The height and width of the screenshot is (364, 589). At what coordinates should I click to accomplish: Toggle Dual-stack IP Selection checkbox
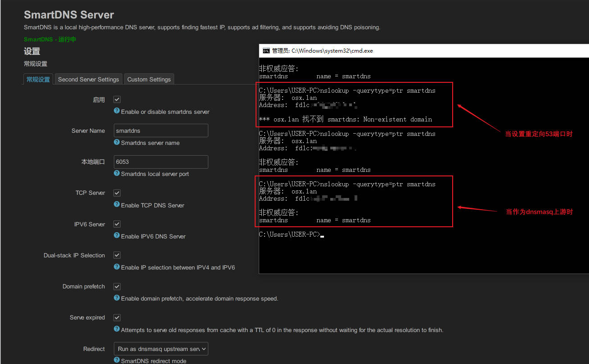(117, 255)
